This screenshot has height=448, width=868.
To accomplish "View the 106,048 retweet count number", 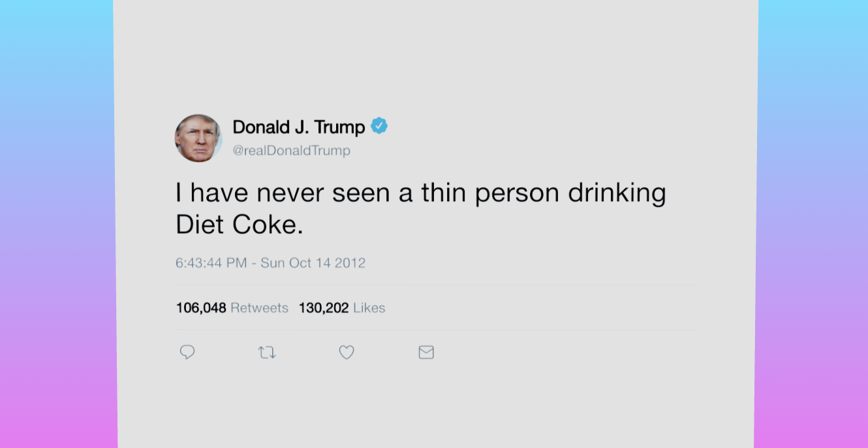I will coord(201,308).
